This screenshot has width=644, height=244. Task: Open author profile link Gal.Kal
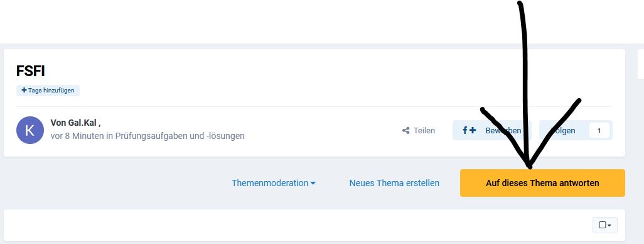(73, 123)
